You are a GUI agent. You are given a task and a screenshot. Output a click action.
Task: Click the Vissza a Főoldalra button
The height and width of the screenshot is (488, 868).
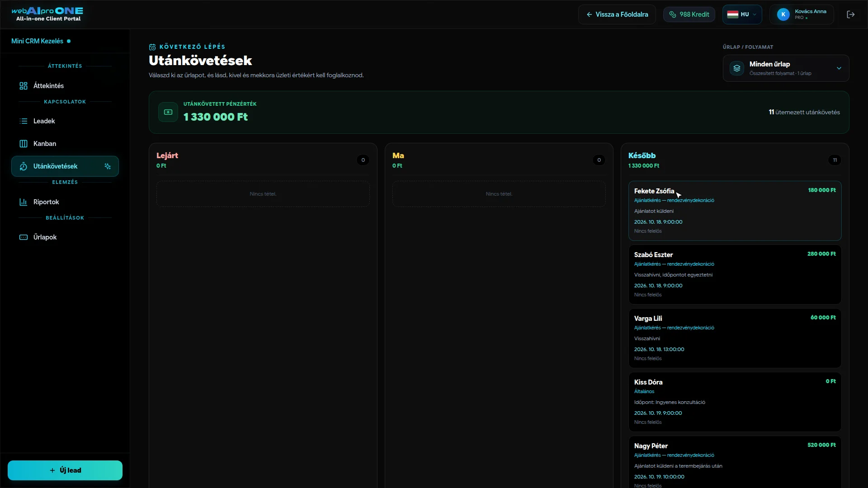617,14
